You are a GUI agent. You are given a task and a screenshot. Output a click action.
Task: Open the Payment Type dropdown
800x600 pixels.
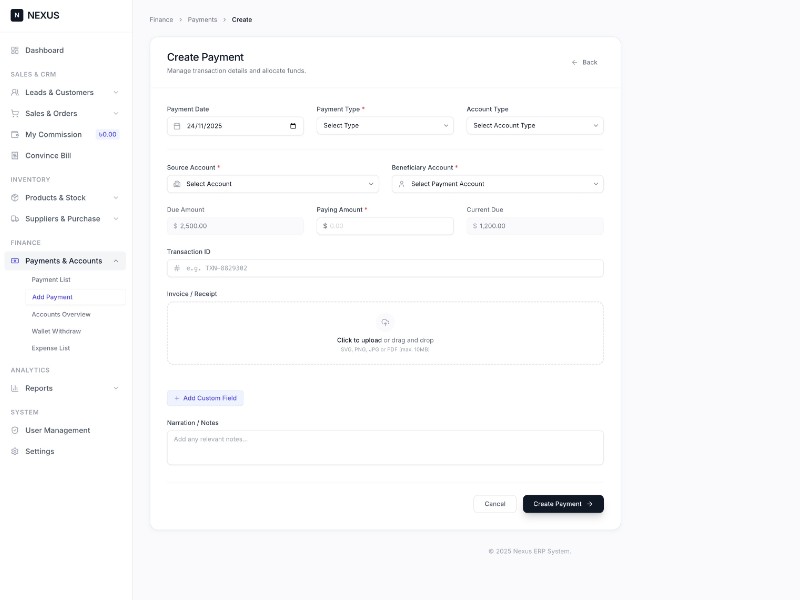(x=385, y=126)
